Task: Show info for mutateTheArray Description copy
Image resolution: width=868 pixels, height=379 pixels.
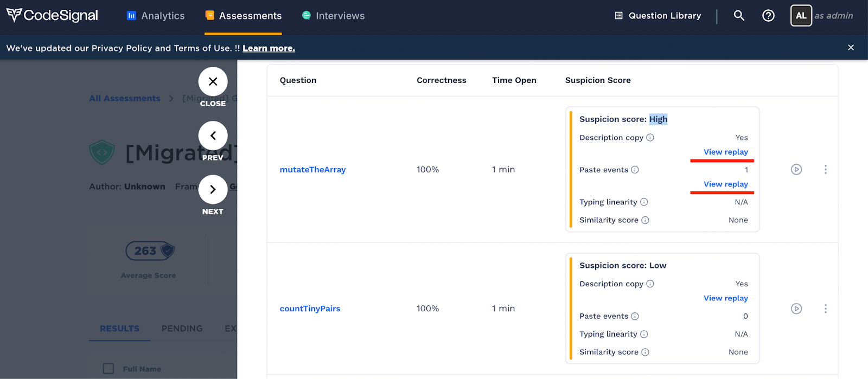Action: click(650, 138)
